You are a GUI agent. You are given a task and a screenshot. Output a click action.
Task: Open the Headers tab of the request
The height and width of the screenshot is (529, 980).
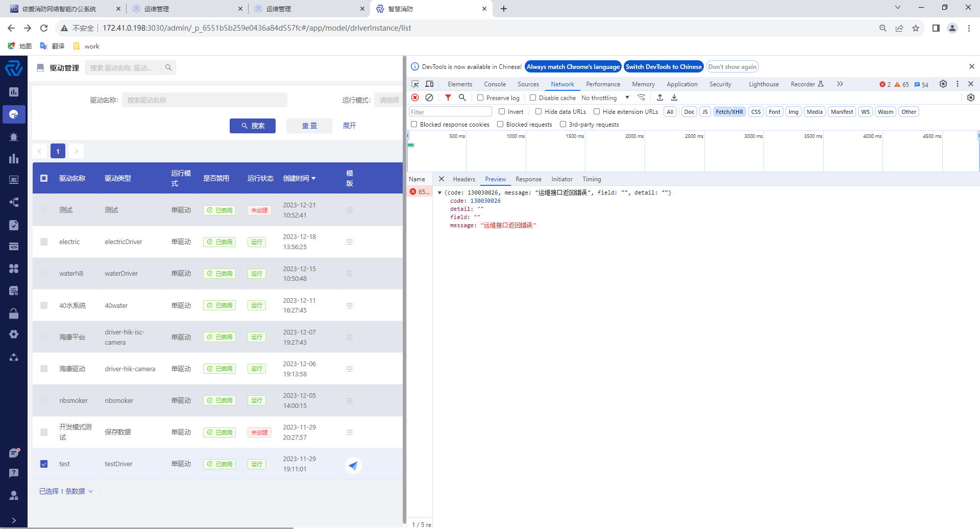tap(464, 179)
